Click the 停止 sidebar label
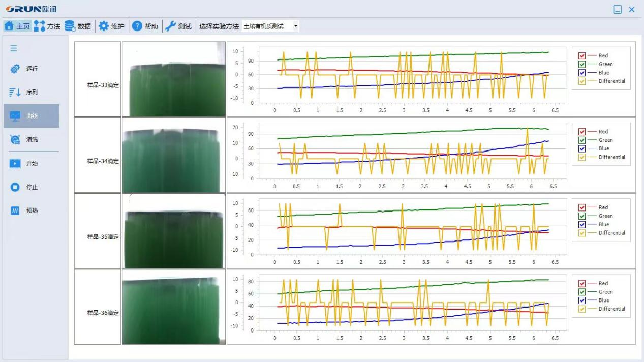The height and width of the screenshot is (362, 644). coord(32,187)
